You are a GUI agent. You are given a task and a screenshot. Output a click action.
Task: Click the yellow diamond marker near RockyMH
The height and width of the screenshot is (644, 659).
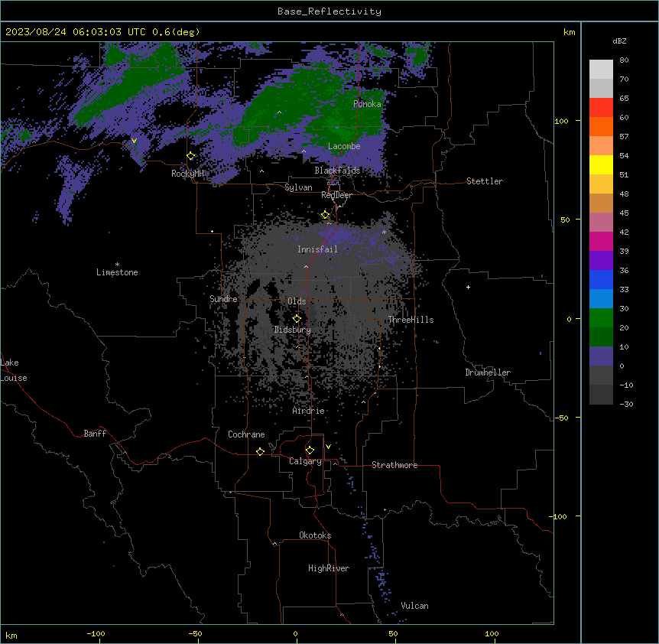click(x=191, y=156)
